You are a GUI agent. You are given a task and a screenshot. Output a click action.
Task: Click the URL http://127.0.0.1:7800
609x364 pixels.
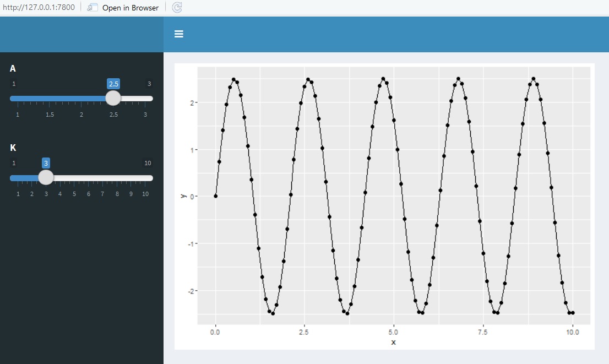[38, 7]
